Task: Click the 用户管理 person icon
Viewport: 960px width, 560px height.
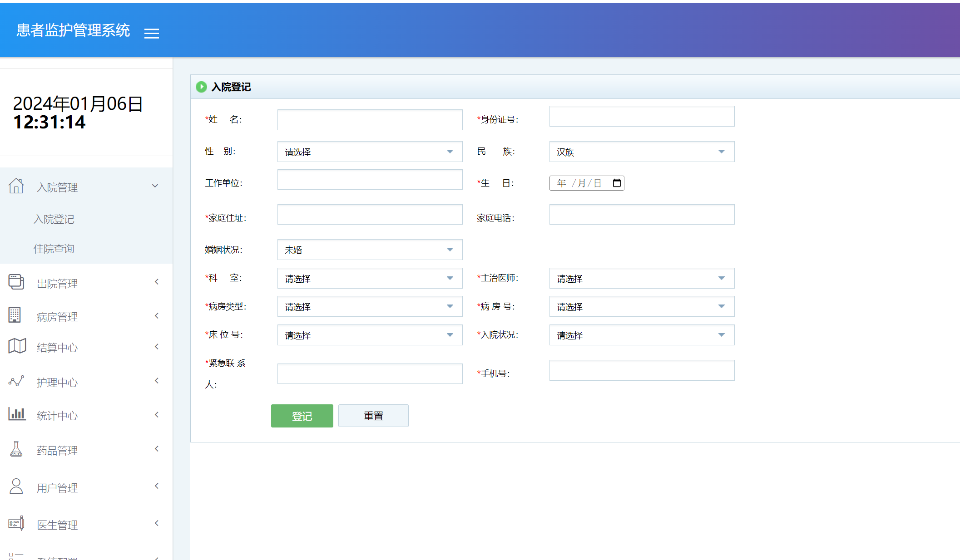Action: tap(17, 486)
